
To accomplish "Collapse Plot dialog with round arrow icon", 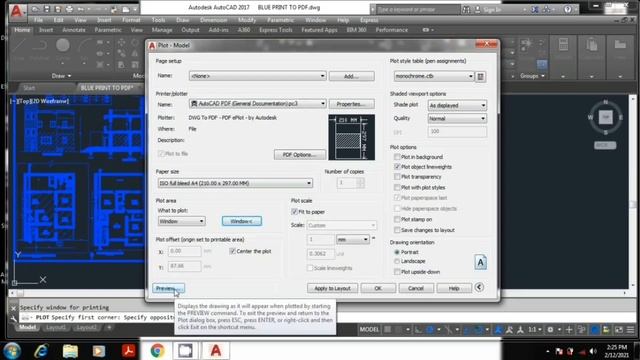I will 479,287.
